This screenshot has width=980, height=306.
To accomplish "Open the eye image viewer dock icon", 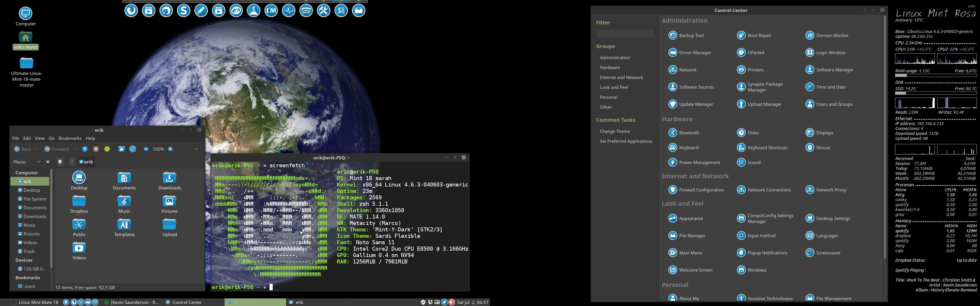I will tap(236, 11).
